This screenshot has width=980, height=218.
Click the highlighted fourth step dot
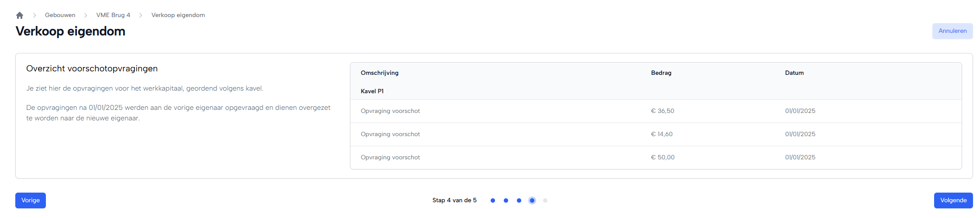click(532, 200)
